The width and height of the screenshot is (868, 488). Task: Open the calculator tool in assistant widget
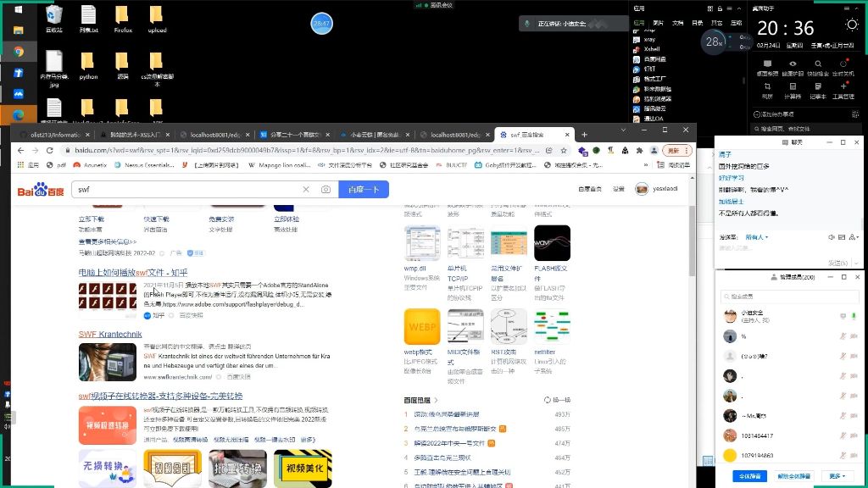793,91
